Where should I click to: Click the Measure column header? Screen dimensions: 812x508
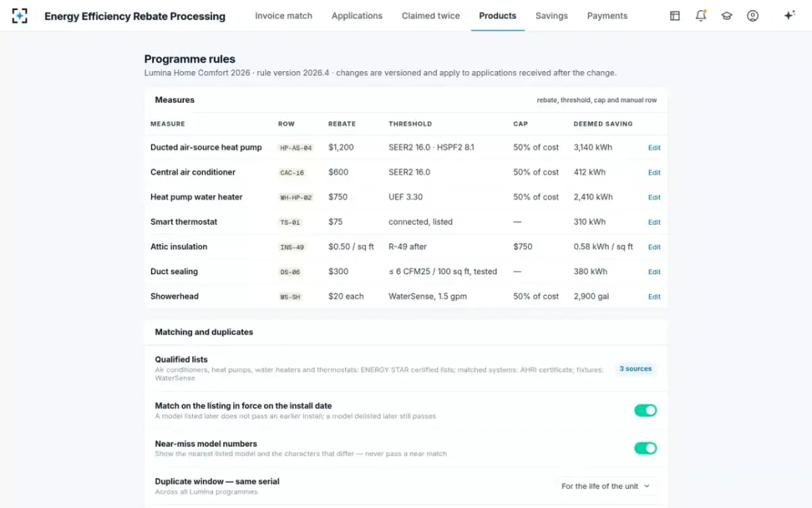(168, 124)
